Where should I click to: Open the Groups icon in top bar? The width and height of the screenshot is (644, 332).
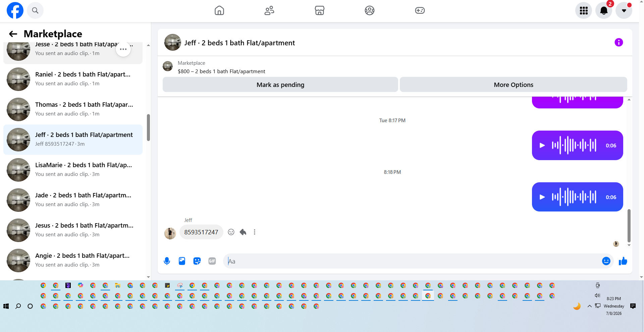[370, 10]
